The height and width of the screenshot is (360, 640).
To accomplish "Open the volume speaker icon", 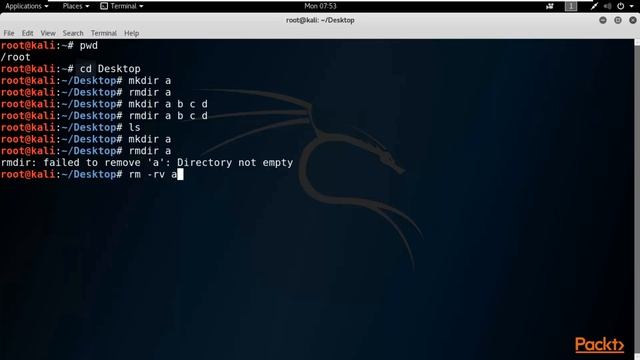I will (607, 6).
